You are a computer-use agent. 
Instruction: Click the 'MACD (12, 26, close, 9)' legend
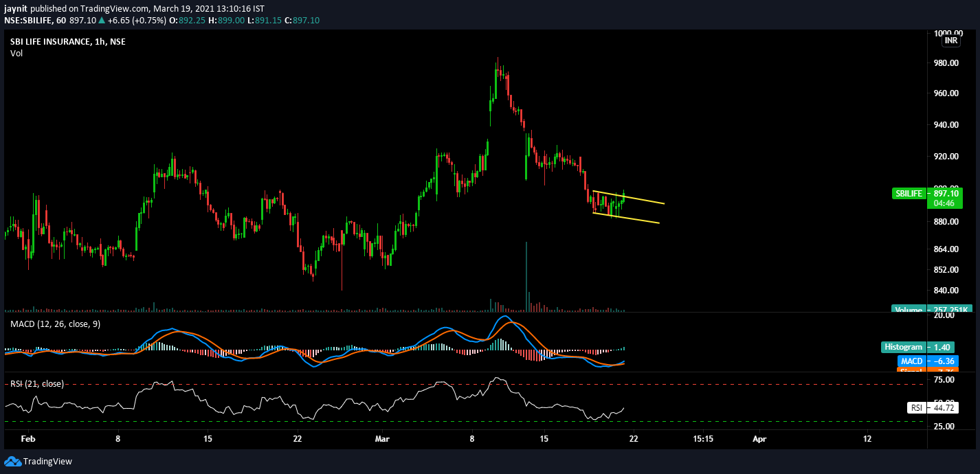[x=55, y=324]
